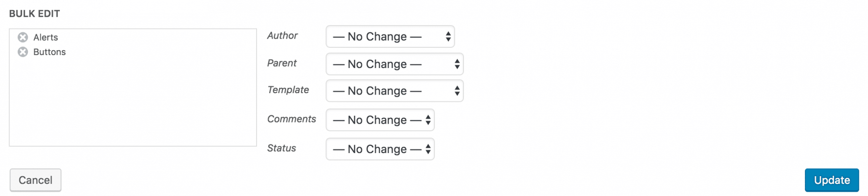
Task: Click the Cancel button
Action: point(35,180)
